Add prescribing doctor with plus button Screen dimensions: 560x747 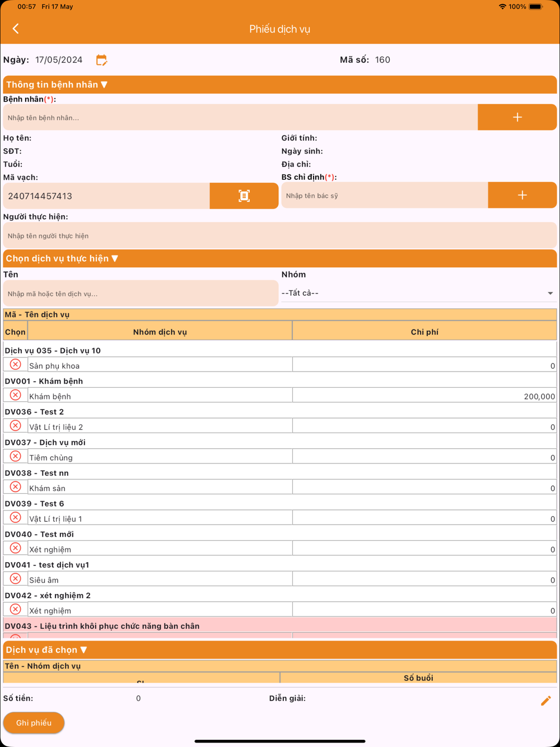pyautogui.click(x=522, y=195)
